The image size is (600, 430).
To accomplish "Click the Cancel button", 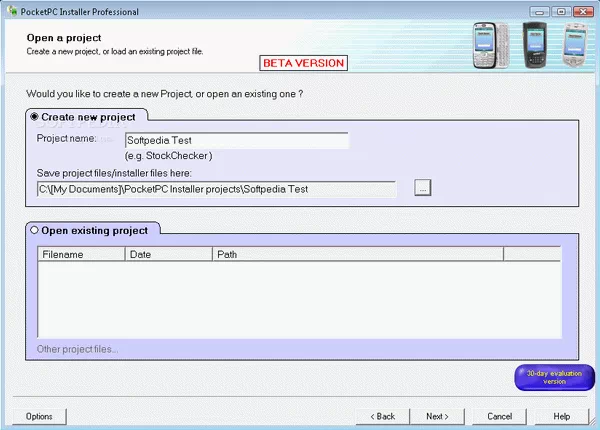I will click(499, 416).
